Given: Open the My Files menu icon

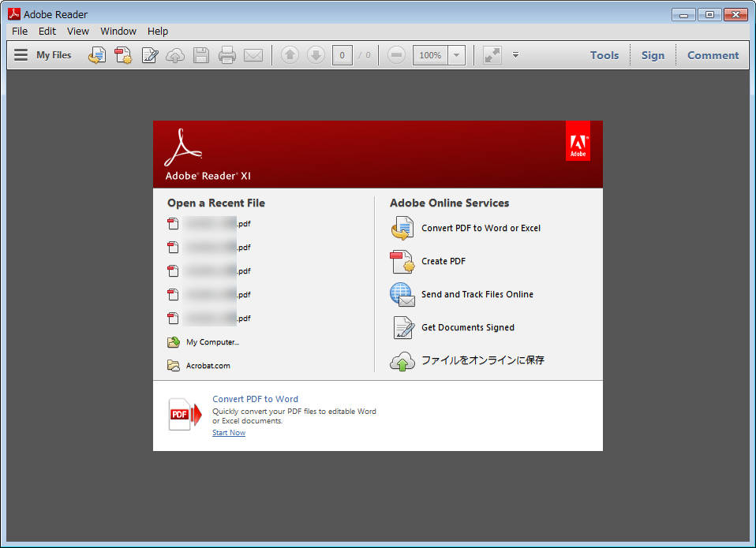Looking at the screenshot, I should [21, 55].
